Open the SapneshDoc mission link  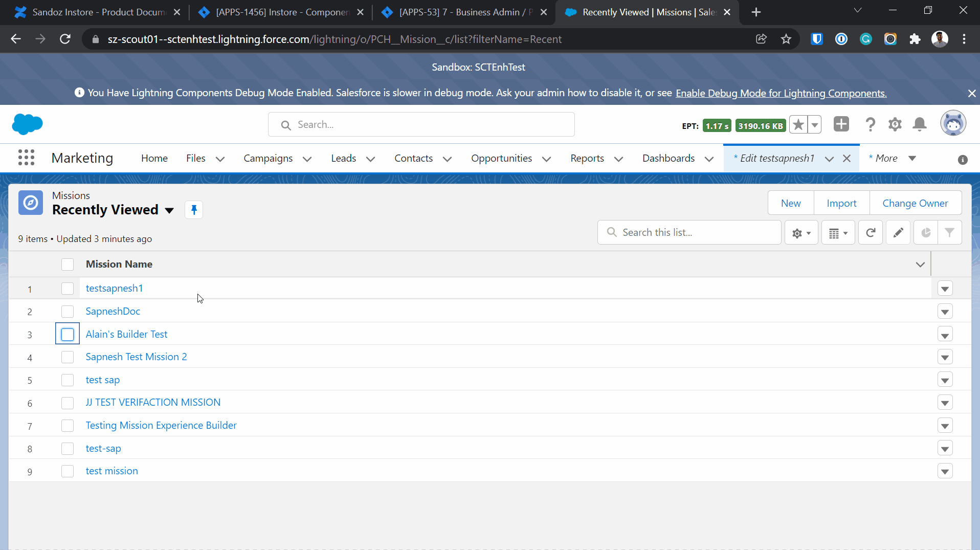(113, 311)
